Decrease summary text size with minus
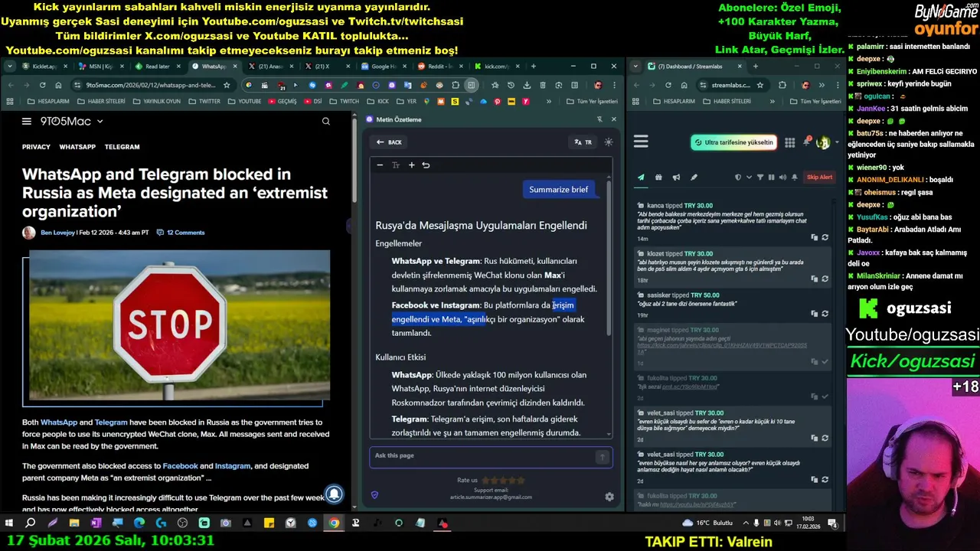 [x=380, y=165]
